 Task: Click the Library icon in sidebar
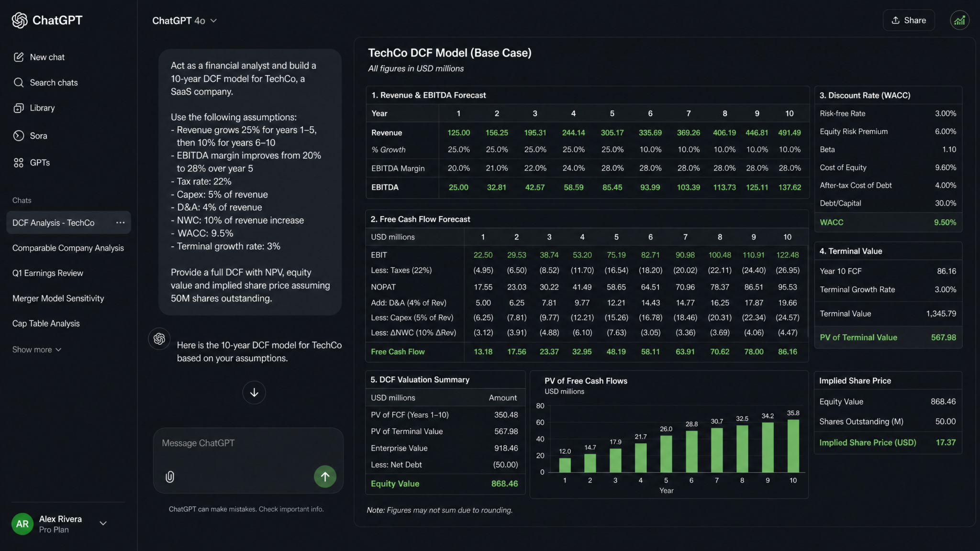tap(19, 108)
